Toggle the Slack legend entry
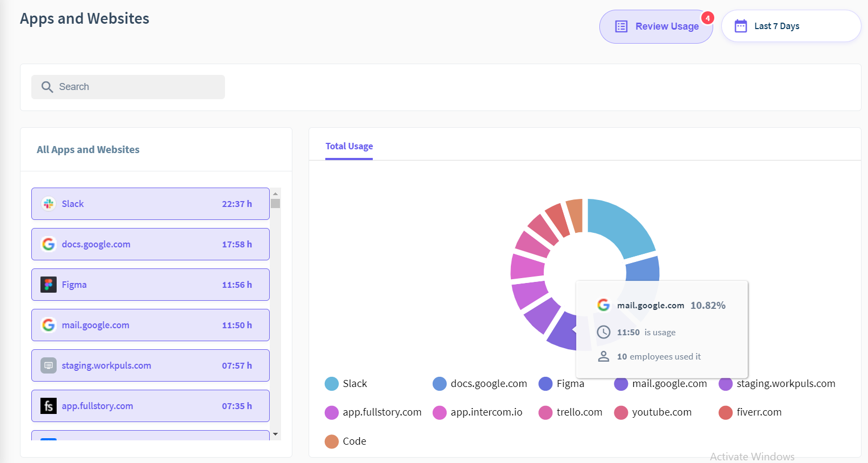The image size is (868, 463). point(346,384)
